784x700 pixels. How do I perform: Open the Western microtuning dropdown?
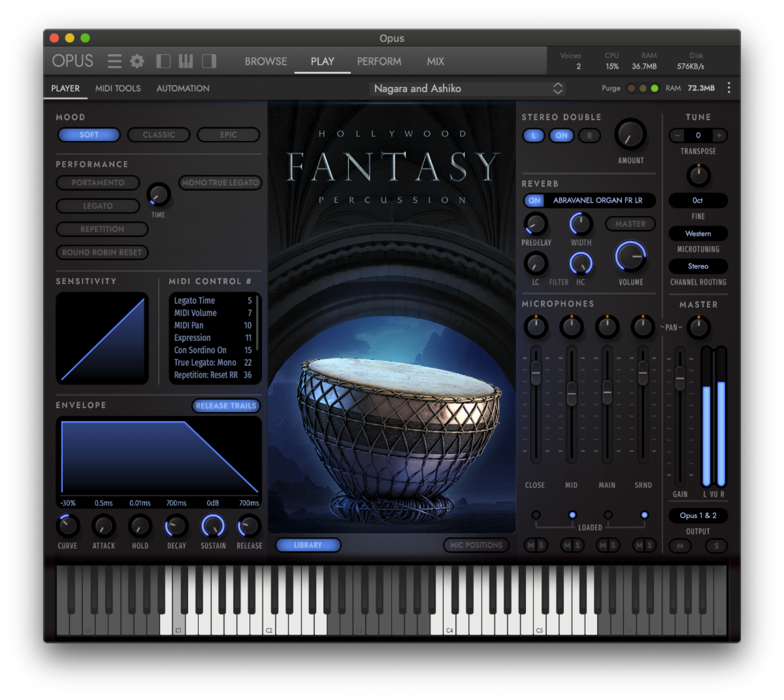click(698, 233)
